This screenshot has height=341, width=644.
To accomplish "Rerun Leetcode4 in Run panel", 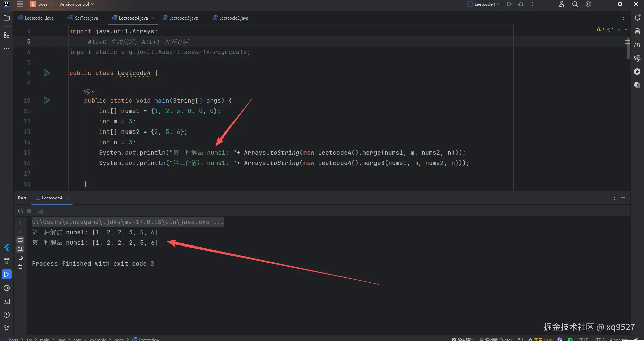I will 20,211.
